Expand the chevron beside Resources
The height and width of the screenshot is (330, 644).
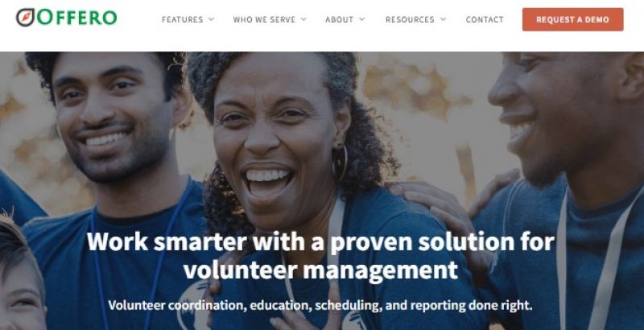coord(444,19)
